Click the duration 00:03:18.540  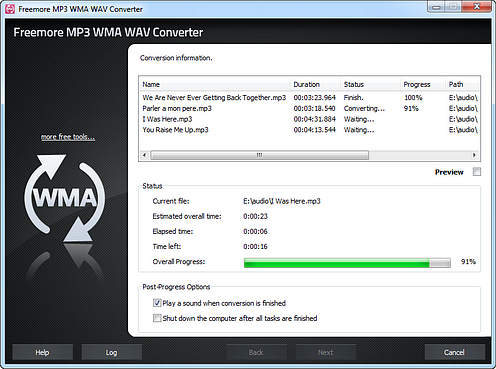click(x=314, y=108)
